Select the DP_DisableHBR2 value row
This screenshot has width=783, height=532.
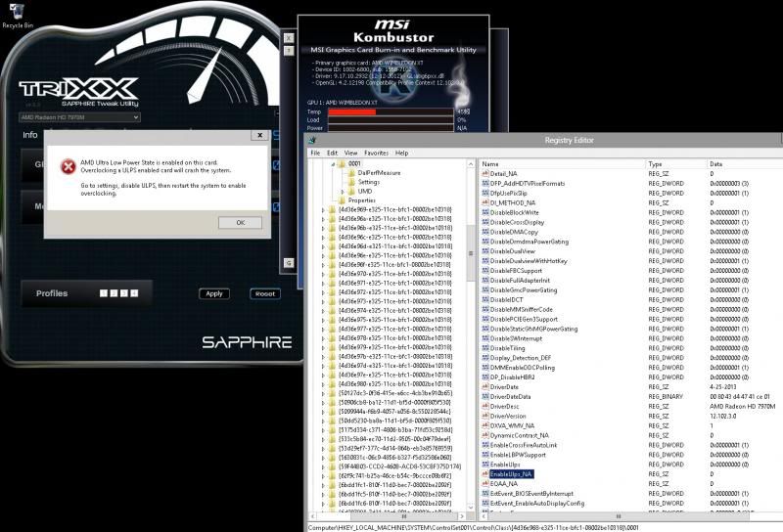tap(631, 377)
